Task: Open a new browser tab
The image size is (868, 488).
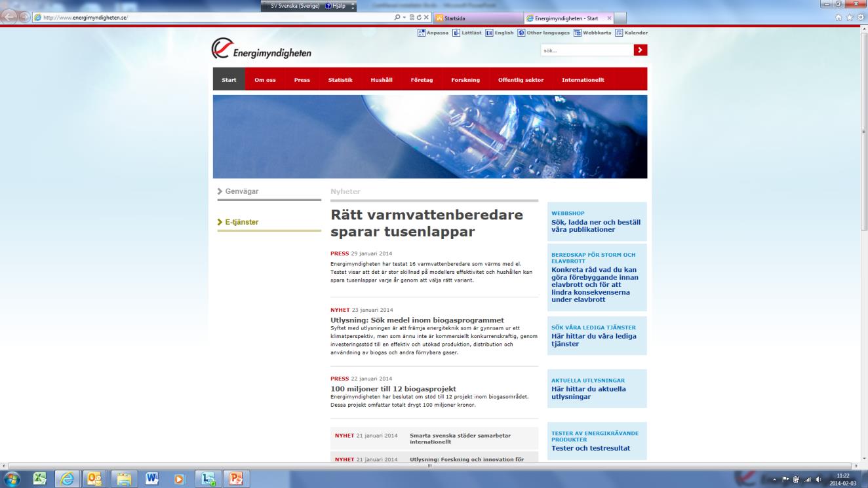Action: (x=621, y=18)
